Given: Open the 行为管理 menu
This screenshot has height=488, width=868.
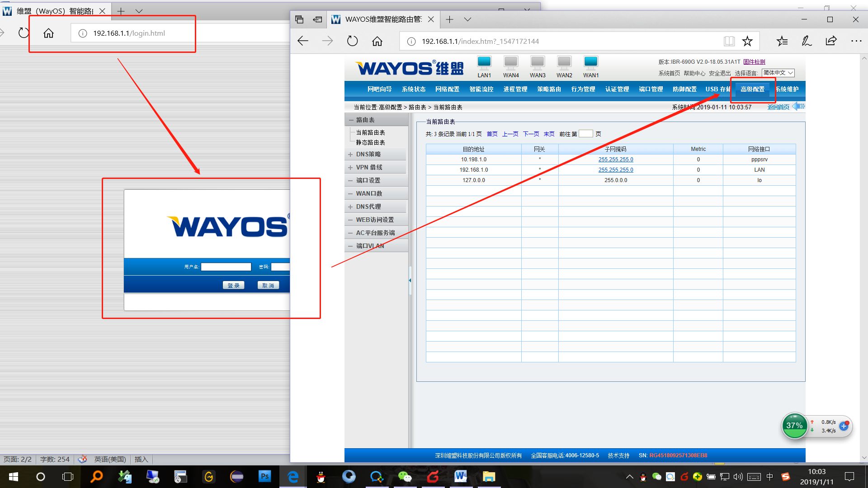Looking at the screenshot, I should click(x=583, y=89).
